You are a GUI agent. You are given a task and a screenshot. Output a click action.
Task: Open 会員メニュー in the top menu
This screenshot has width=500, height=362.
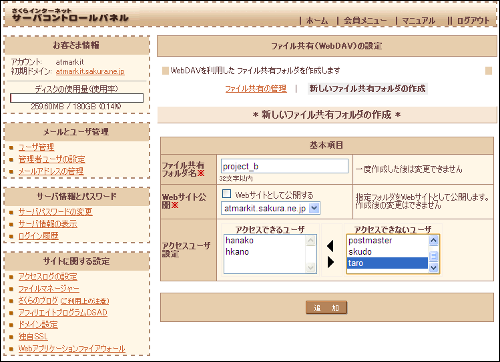pos(365,21)
